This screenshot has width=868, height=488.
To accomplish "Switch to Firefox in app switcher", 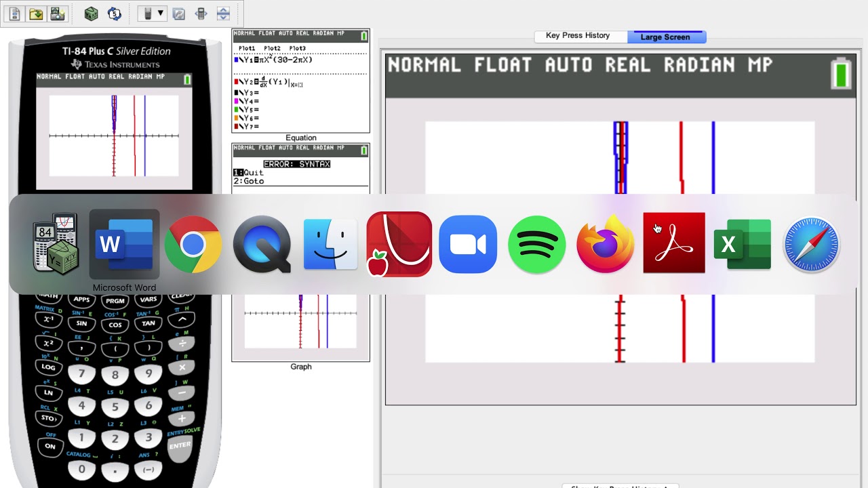I will [606, 245].
